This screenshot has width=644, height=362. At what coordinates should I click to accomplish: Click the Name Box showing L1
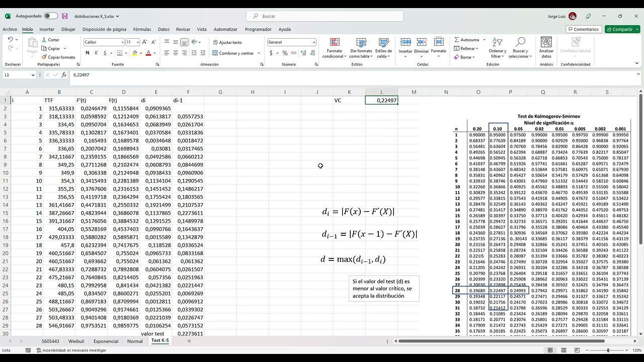click(19, 75)
